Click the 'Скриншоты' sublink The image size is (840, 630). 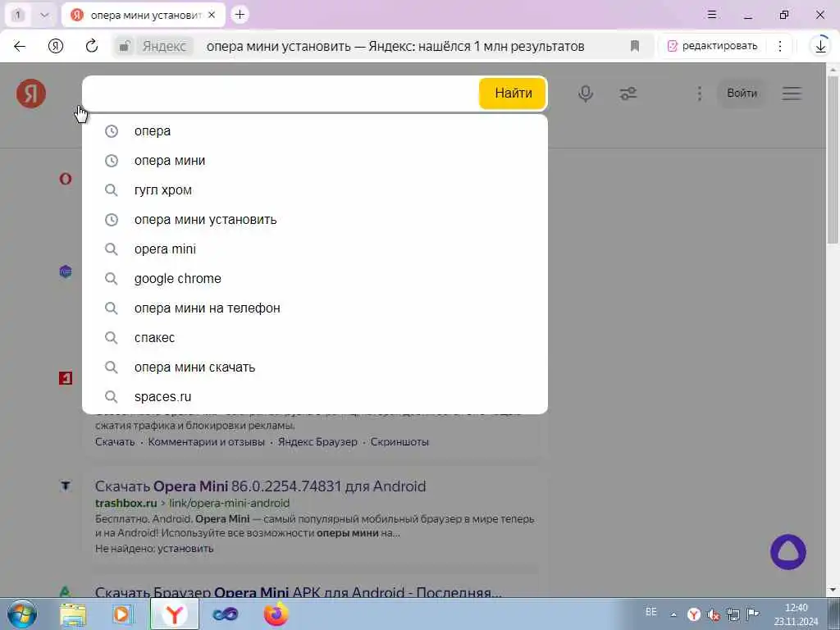tap(399, 442)
